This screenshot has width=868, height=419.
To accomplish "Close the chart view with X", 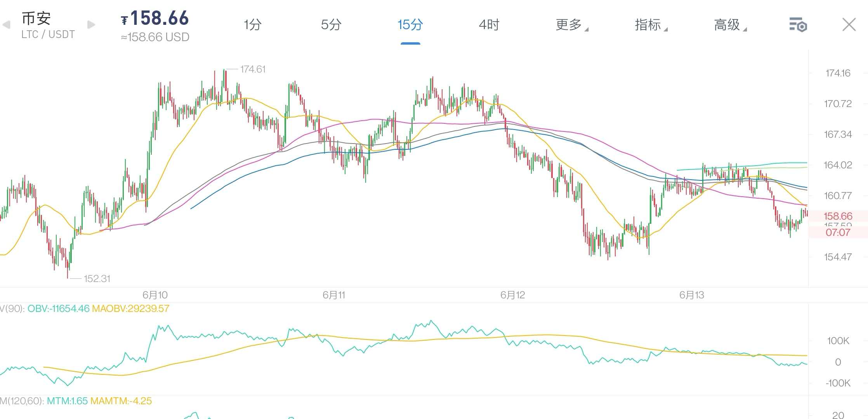I will pos(849,24).
